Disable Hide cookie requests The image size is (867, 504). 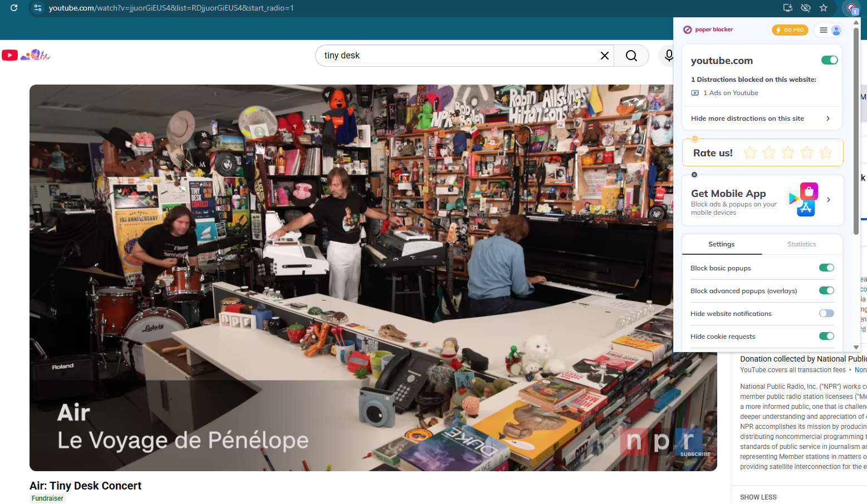[x=826, y=335]
